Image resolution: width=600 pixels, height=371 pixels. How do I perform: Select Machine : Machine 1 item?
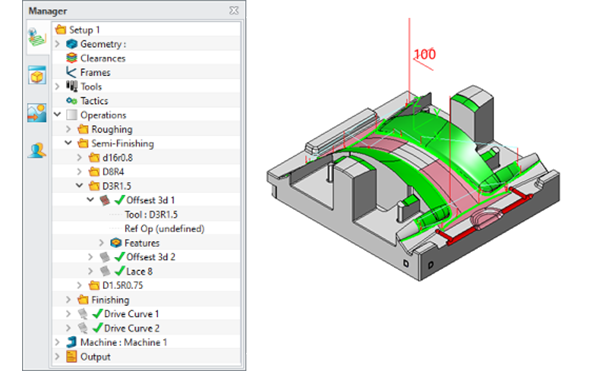[x=124, y=342]
